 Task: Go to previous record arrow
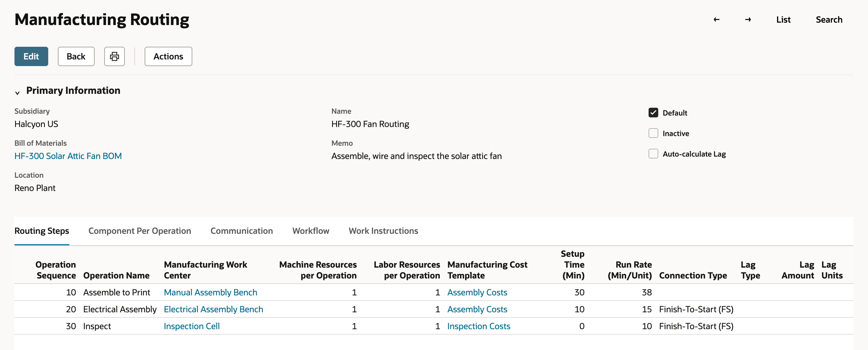click(717, 20)
